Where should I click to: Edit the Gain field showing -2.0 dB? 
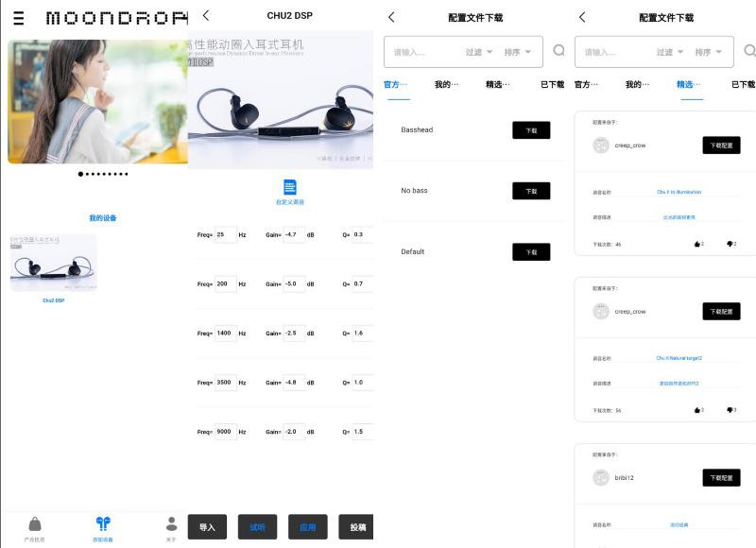[294, 432]
